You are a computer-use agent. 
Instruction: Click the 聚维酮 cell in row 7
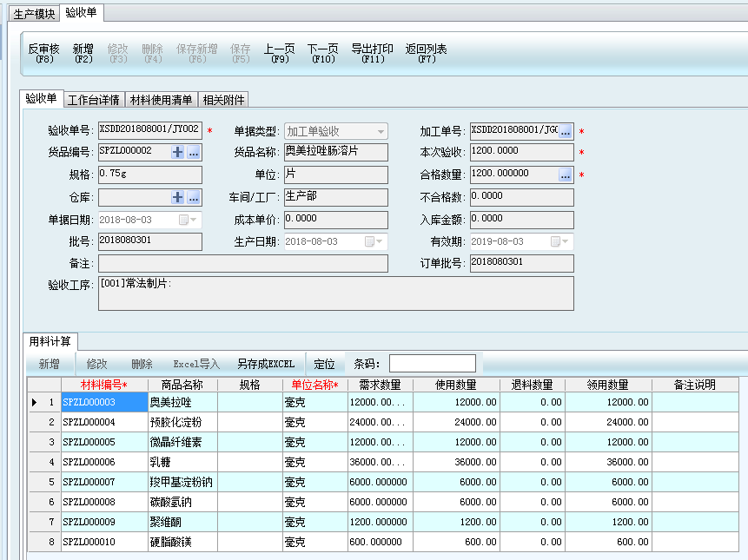182,523
